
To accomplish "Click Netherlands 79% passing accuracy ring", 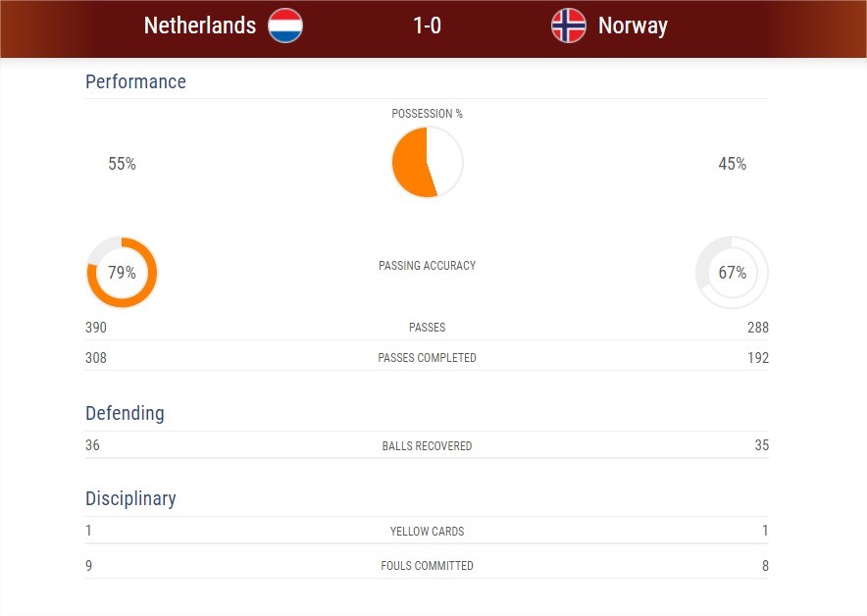I will point(123,272).
